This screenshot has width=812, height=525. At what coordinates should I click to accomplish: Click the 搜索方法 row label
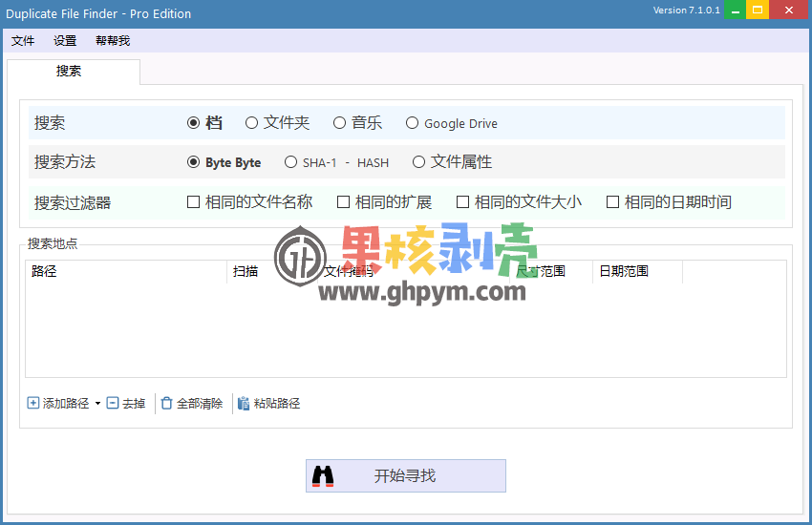65,162
